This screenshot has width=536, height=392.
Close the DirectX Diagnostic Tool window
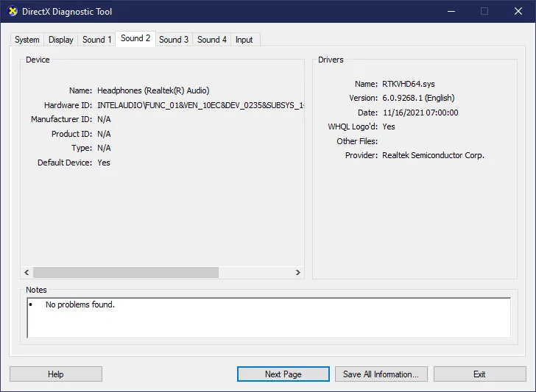pos(518,12)
